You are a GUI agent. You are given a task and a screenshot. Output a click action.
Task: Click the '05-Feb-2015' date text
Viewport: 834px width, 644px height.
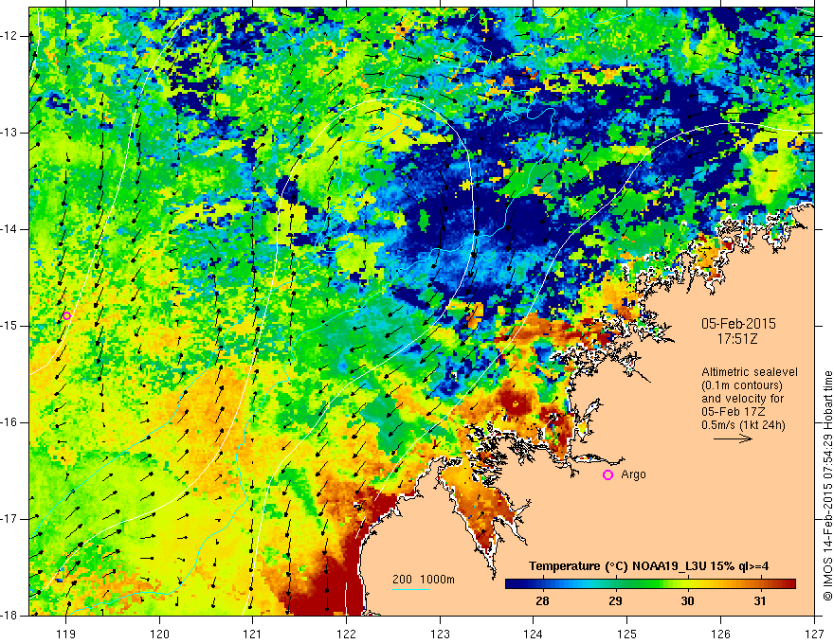click(738, 324)
